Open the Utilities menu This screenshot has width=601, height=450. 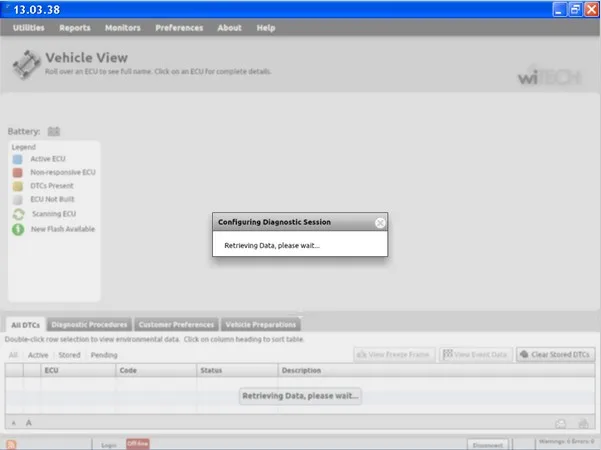(28, 28)
